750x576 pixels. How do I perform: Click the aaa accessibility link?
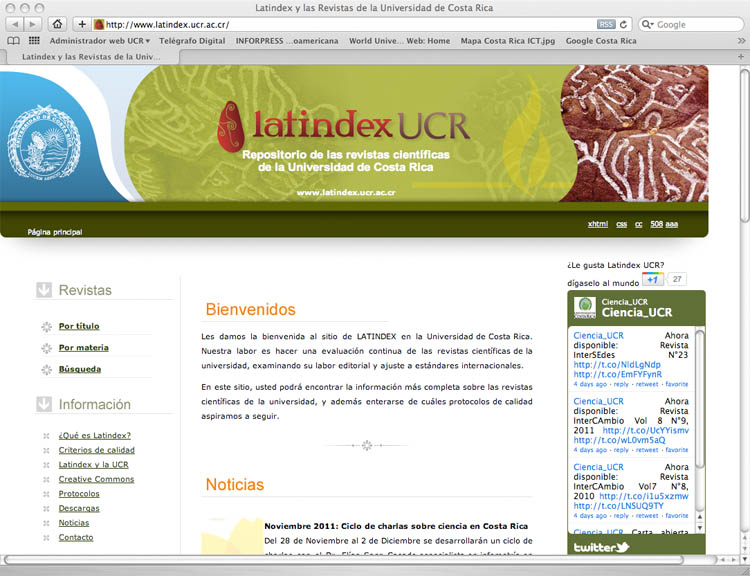click(x=672, y=224)
